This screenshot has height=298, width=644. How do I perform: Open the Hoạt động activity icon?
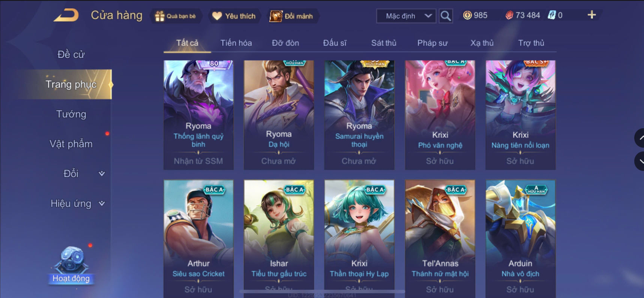coord(71,265)
